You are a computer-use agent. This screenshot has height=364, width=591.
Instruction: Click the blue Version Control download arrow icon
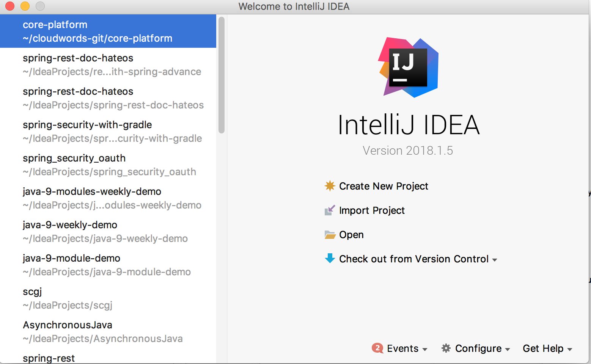coord(330,258)
